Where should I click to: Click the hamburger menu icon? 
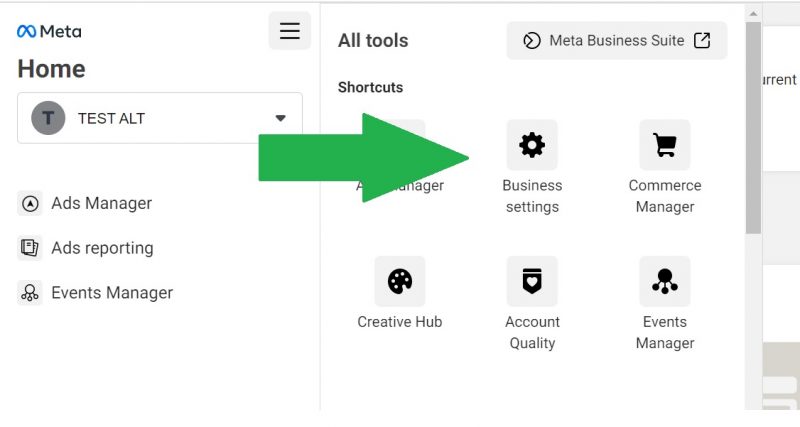coord(289,31)
